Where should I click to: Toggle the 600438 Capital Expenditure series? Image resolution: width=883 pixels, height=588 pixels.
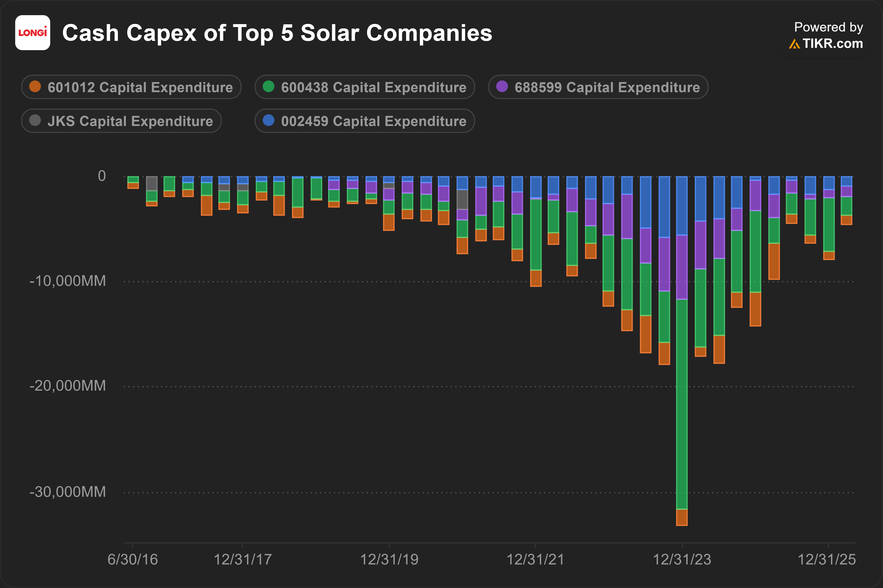tap(365, 87)
